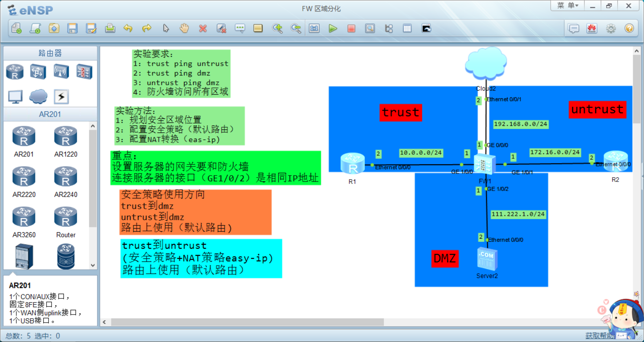Zoom out of the canvas
Image resolution: width=644 pixels, height=342 pixels.
296,29
